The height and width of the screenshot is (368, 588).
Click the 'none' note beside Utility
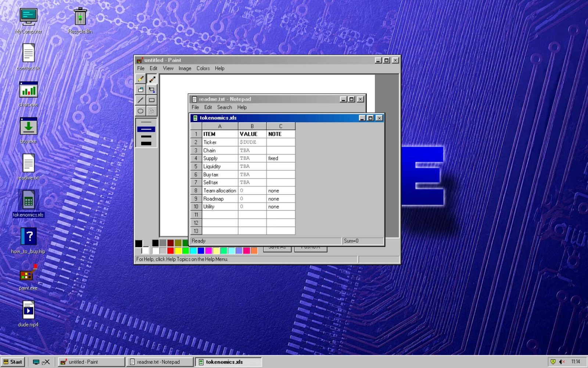281,207
